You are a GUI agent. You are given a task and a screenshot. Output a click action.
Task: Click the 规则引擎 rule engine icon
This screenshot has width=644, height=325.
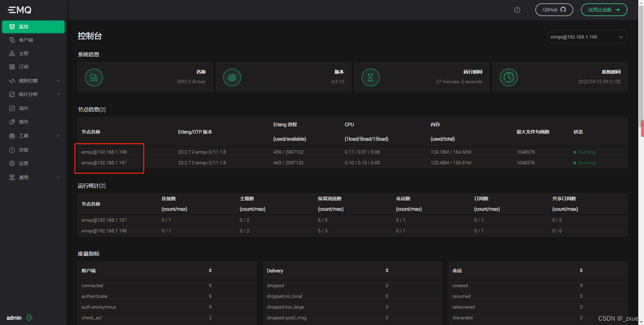click(x=12, y=81)
